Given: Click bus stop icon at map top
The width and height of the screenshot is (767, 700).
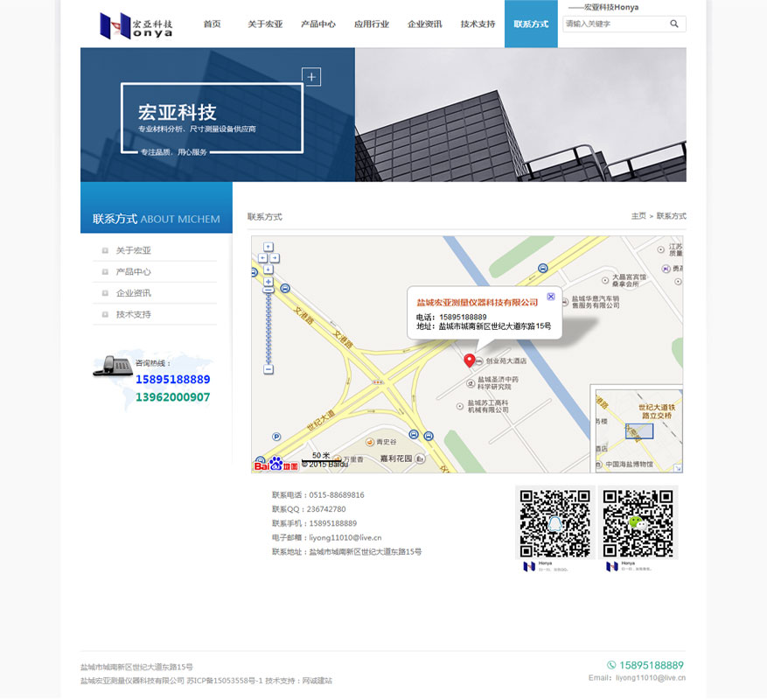Looking at the screenshot, I should click(542, 268).
